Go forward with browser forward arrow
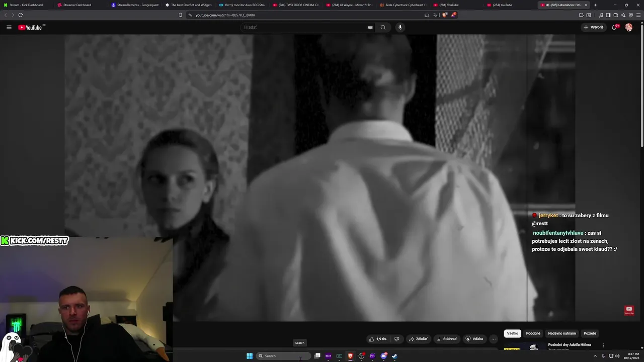Image resolution: width=644 pixels, height=362 pixels. point(13,15)
